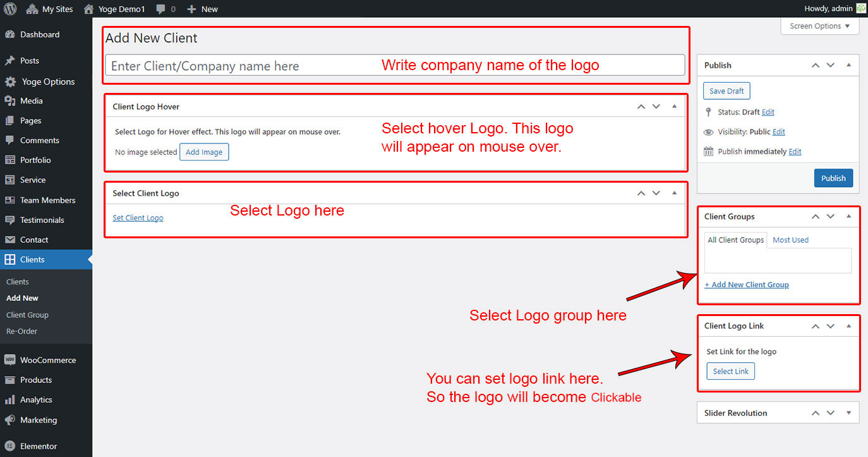
Task: Click the Marketing megaphone icon
Action: click(x=10, y=420)
